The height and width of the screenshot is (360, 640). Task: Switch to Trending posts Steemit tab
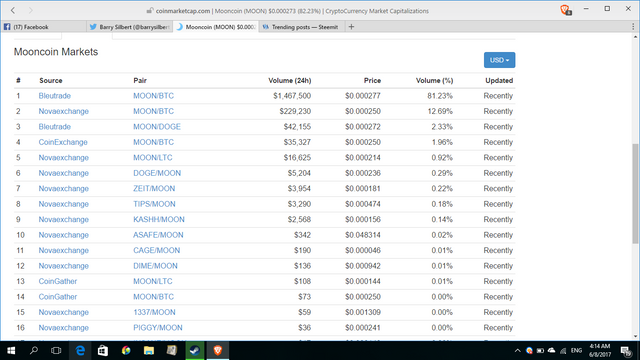[301, 27]
